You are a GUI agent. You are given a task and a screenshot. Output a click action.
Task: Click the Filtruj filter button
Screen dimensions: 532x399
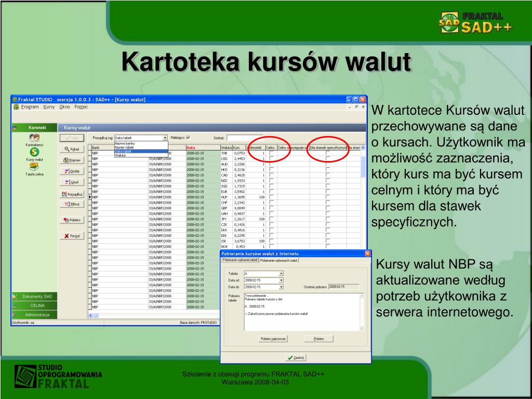[x=72, y=204]
